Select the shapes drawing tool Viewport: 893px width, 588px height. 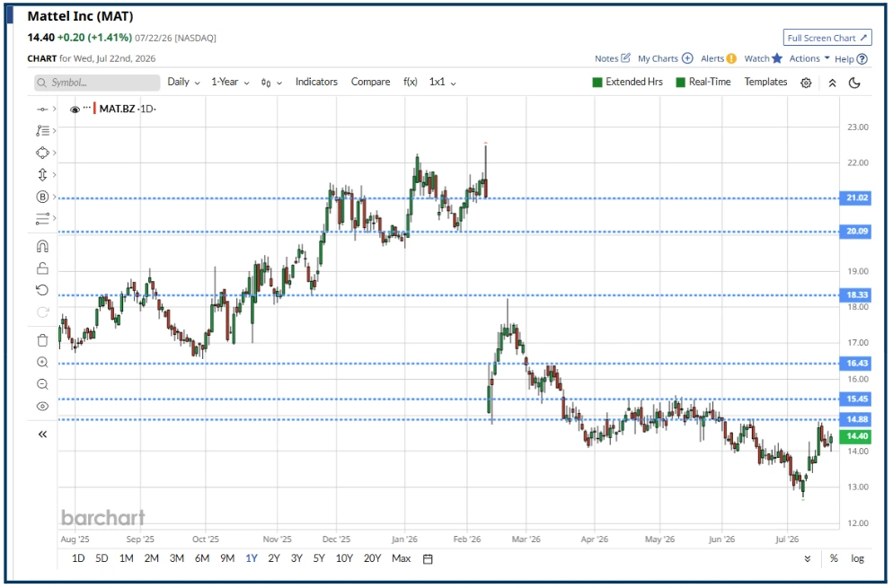(42, 153)
